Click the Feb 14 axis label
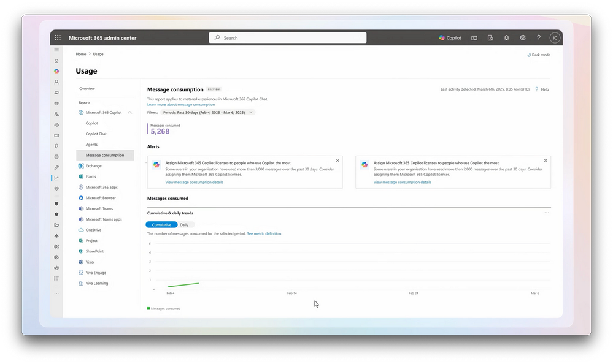This screenshot has width=613, height=364. 292,294
